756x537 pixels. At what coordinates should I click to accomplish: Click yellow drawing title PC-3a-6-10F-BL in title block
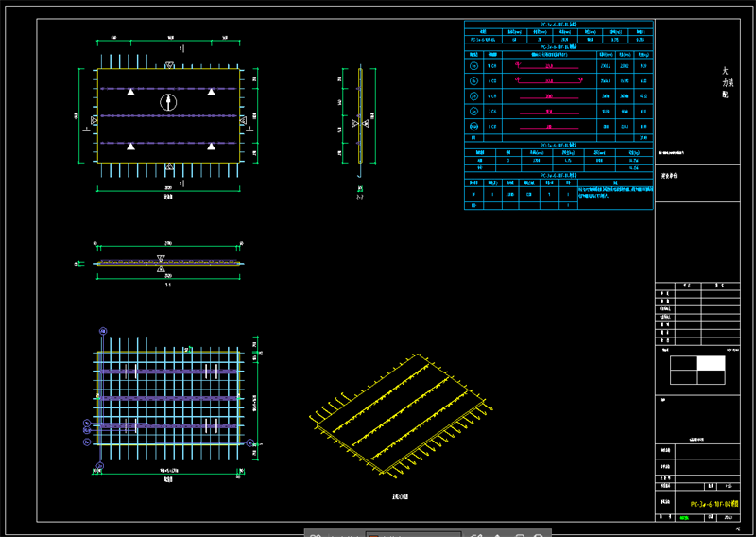point(714,504)
